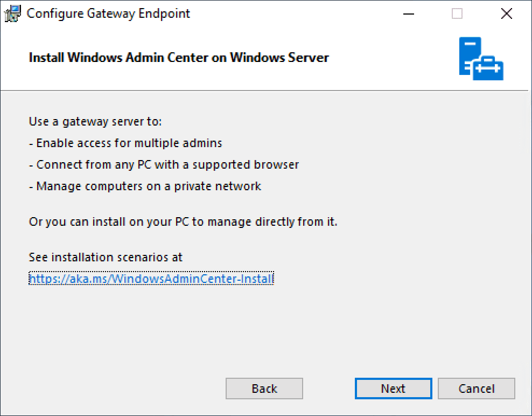Image resolution: width=532 pixels, height=416 pixels.
Task: Cancel the Windows Admin Center installation
Action: [477, 389]
